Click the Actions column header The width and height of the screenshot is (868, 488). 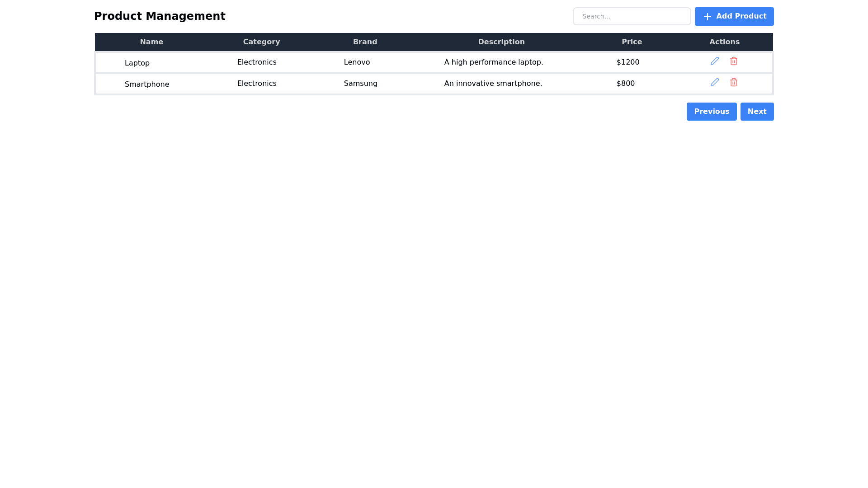(724, 42)
